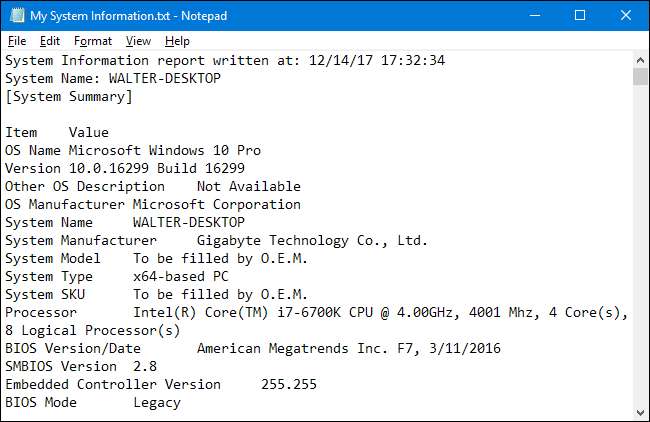Screen dimensions: 650x422
Task: Click the scrollbar down arrow
Action: (x=640, y=411)
